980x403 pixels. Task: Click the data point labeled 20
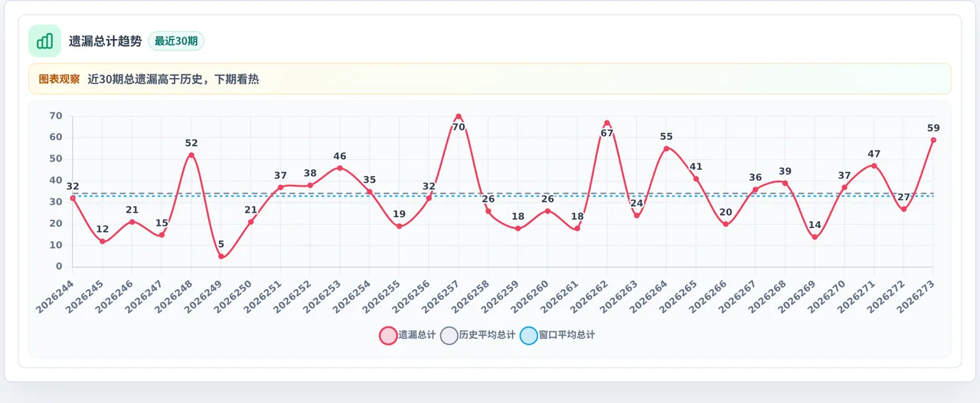pos(726,224)
